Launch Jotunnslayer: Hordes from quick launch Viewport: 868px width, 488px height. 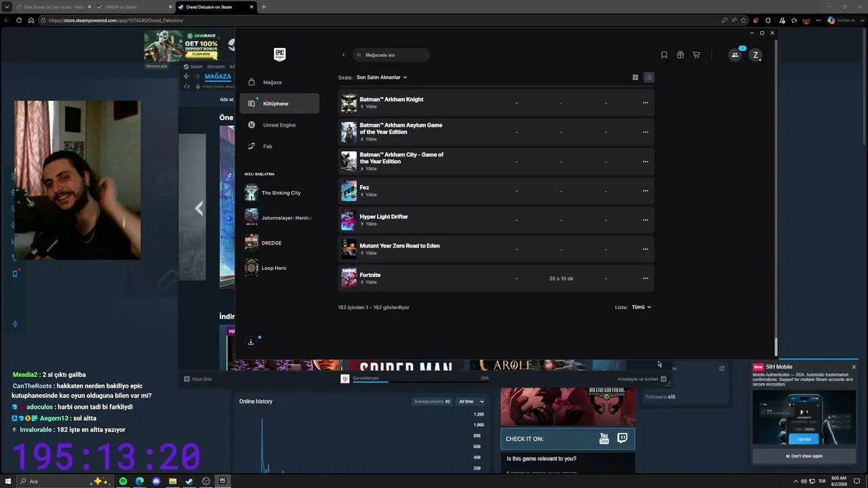coord(278,218)
